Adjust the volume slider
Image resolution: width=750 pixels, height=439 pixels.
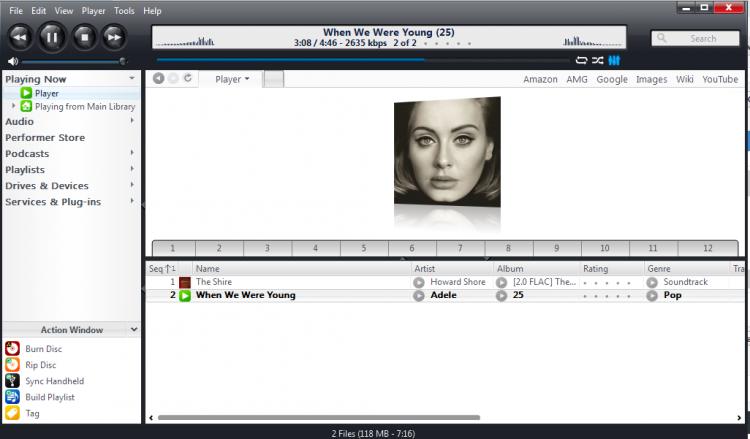74,61
